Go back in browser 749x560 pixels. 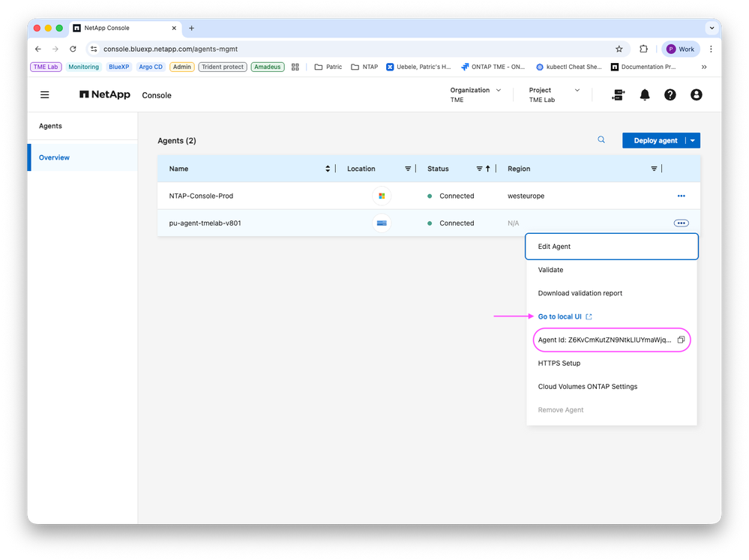(38, 49)
